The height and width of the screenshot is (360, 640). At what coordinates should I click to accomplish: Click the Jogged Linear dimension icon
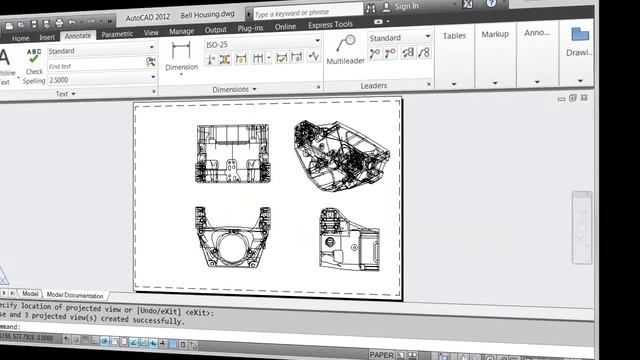313,56
